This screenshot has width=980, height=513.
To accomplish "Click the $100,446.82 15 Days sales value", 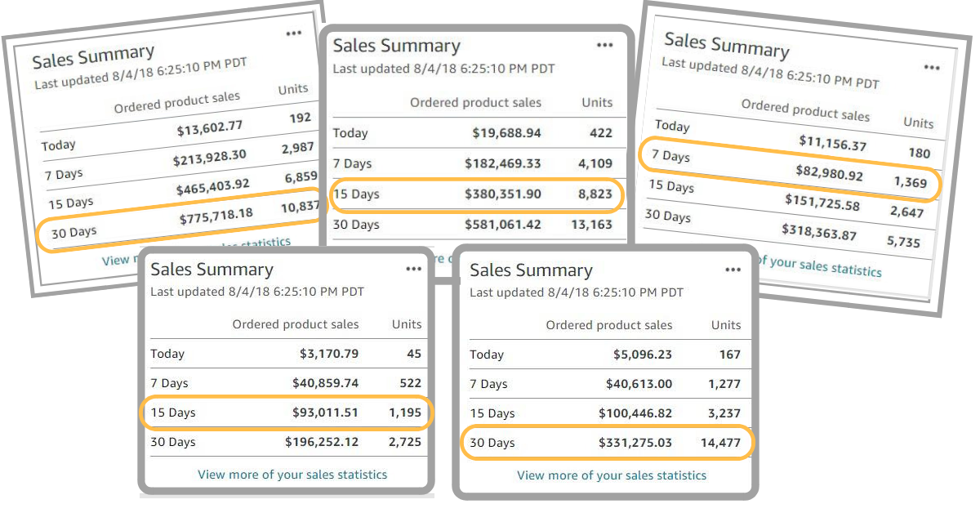I will click(x=635, y=413).
